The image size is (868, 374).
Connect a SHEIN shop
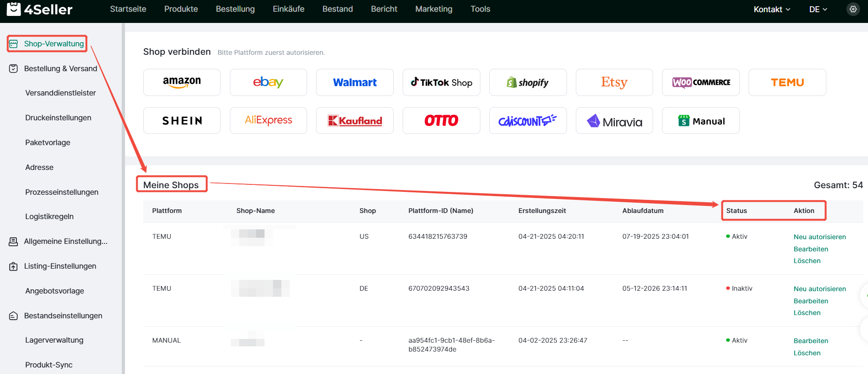[182, 121]
